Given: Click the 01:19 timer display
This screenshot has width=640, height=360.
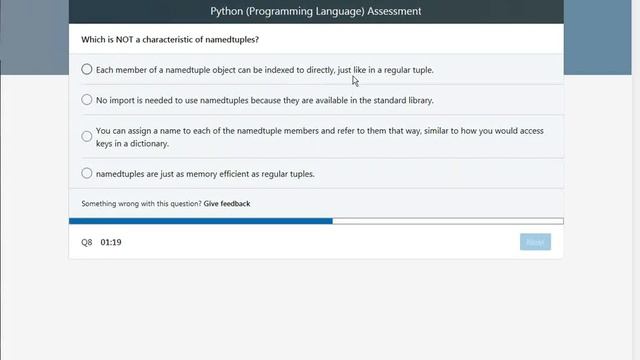Looking at the screenshot, I should coord(111,242).
